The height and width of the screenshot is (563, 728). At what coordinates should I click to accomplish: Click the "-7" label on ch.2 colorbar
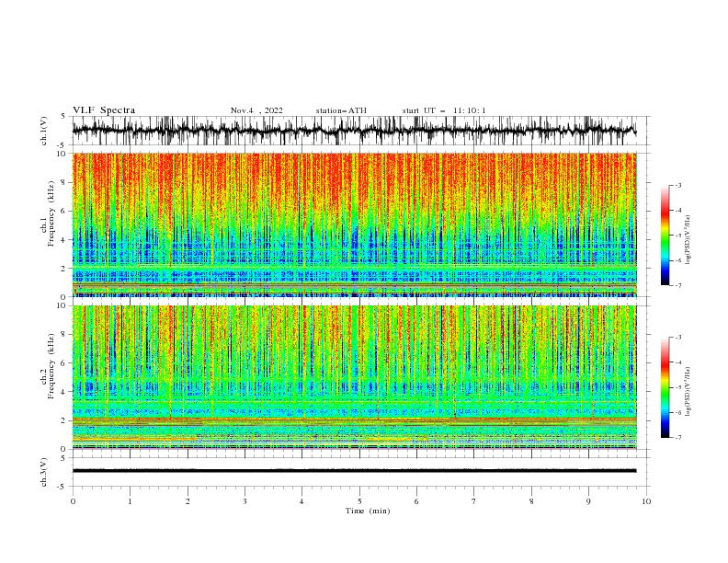click(x=677, y=438)
